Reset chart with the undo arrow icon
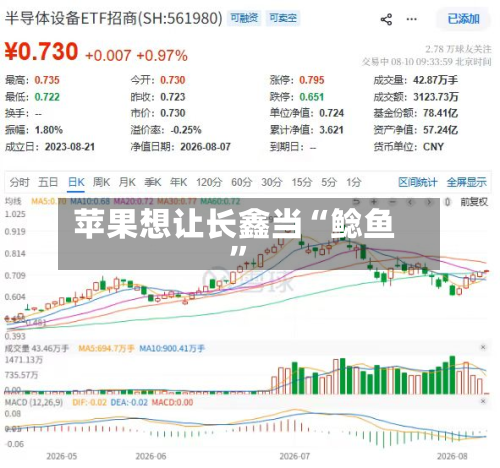500x468 pixels. coord(356,202)
